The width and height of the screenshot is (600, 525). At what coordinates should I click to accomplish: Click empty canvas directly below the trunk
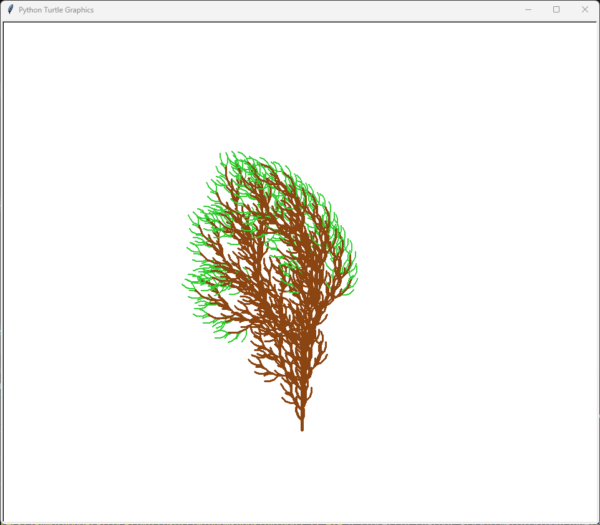click(x=302, y=475)
